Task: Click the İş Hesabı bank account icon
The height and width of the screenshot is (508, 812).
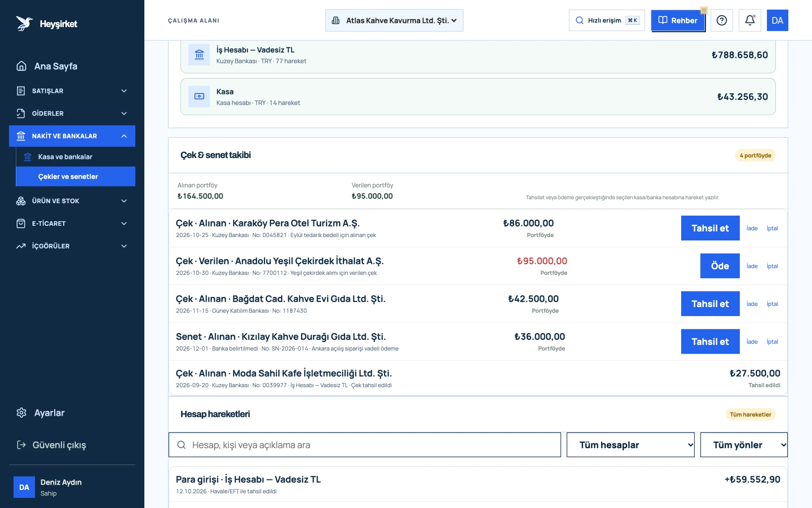Action: (199, 55)
